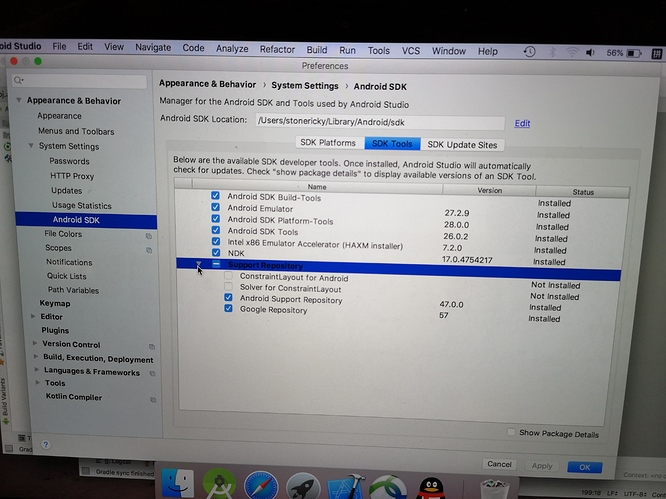Click the Cancel button

point(499,464)
